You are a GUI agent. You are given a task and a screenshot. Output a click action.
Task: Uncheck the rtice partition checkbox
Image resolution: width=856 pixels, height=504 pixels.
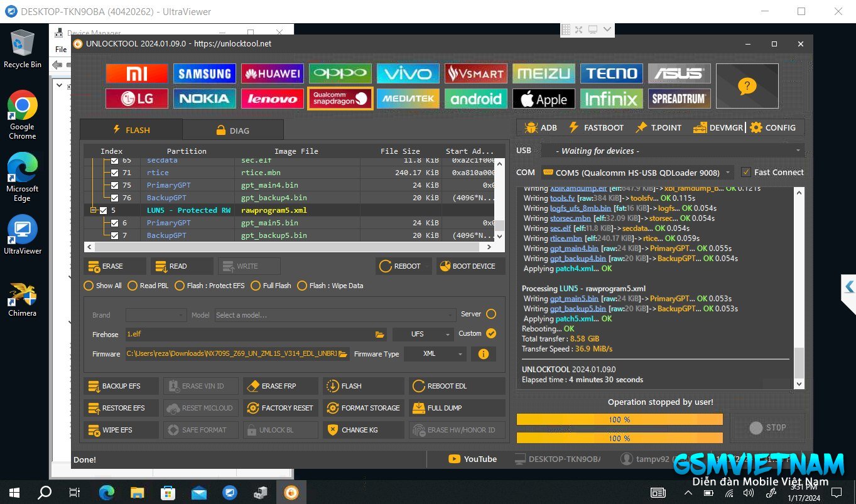[x=114, y=173]
